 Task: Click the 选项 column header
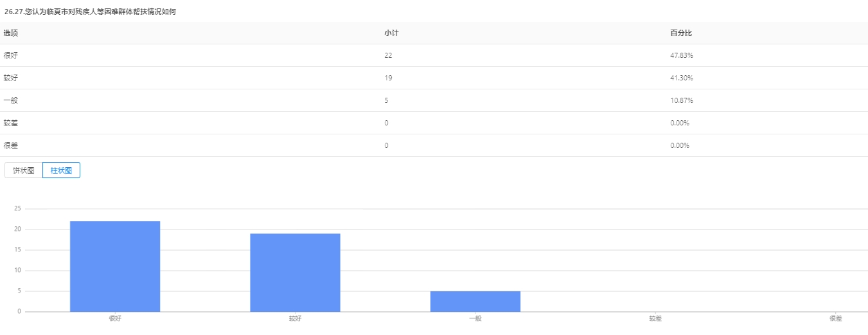click(x=10, y=33)
